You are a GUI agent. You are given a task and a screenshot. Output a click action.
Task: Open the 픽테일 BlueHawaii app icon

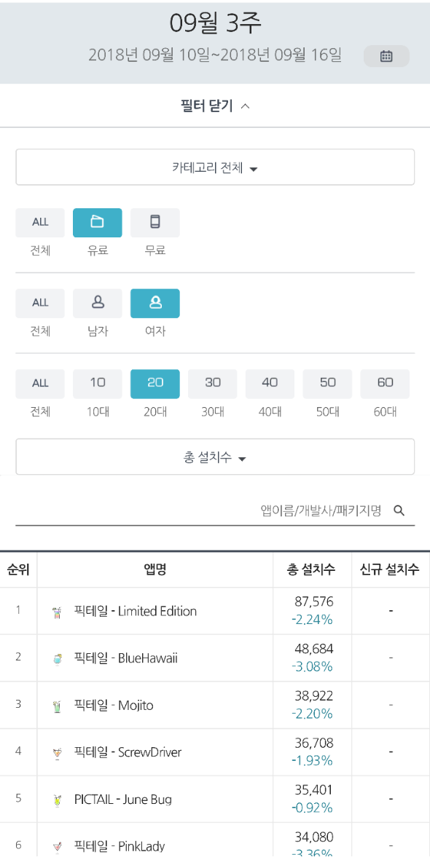point(57,659)
